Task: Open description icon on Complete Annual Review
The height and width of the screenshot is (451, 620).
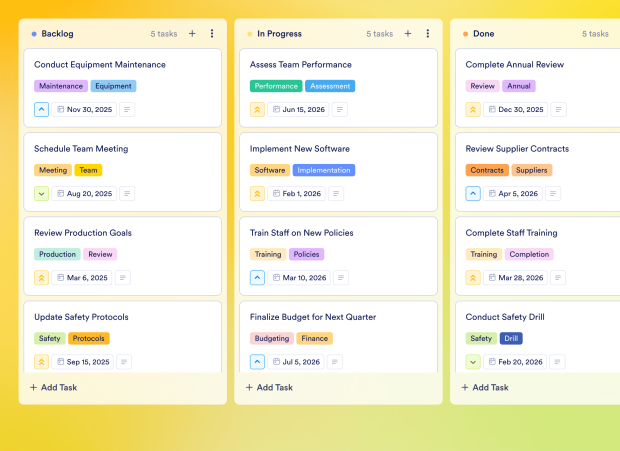Action: (558, 109)
